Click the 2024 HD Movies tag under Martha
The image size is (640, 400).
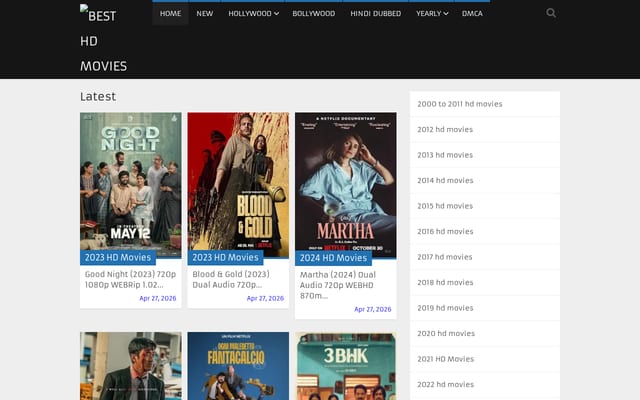click(333, 258)
